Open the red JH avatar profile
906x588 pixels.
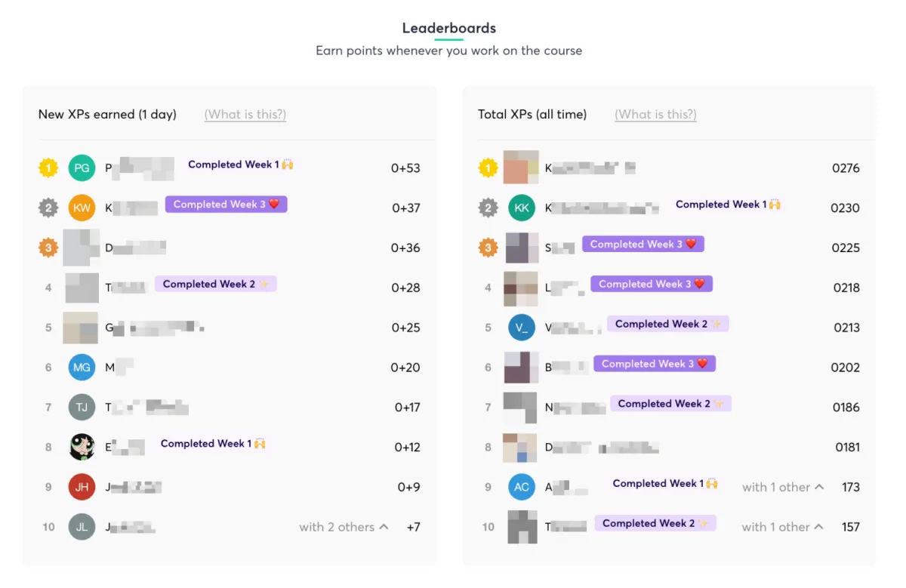(82, 487)
